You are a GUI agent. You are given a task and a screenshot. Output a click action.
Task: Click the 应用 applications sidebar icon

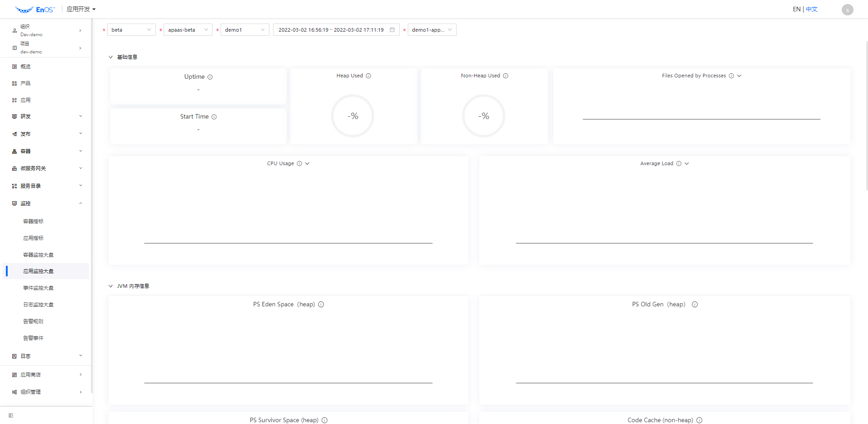coord(14,100)
